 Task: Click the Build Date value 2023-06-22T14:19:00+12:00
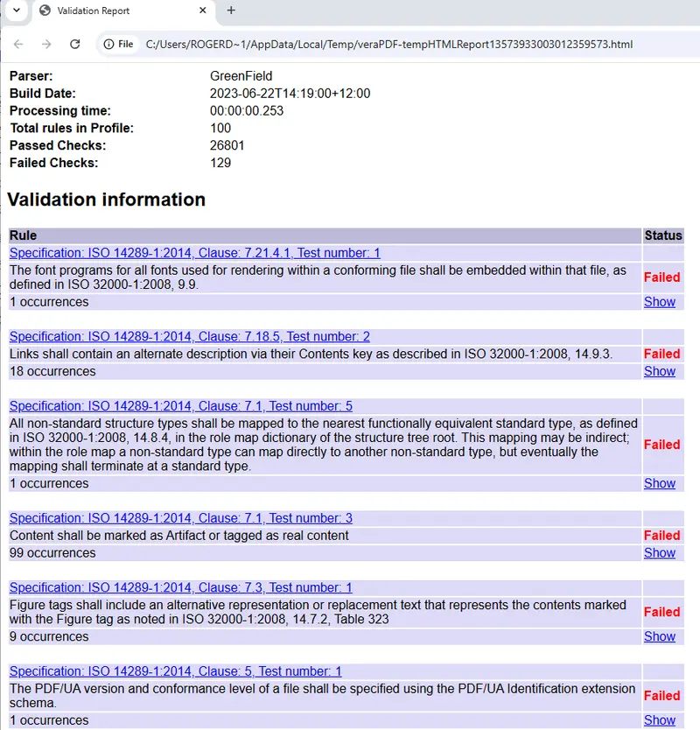tap(290, 94)
